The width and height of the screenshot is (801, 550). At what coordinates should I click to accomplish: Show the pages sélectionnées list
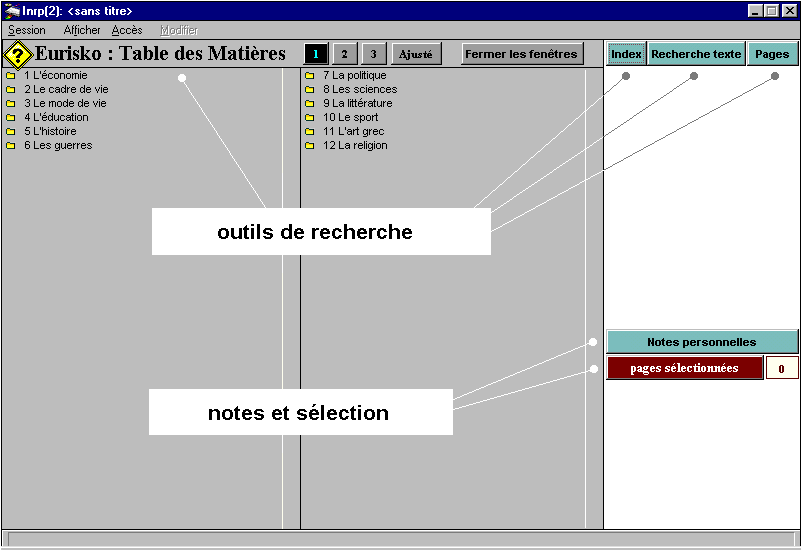(685, 368)
